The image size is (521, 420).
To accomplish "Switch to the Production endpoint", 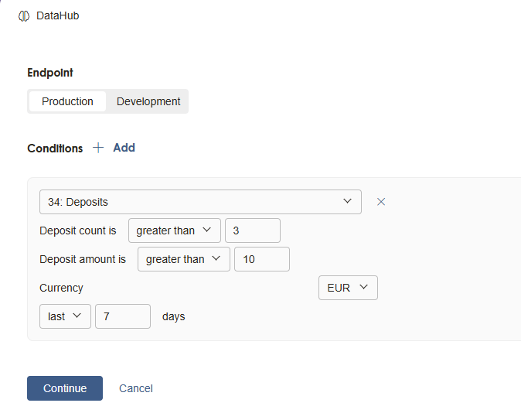I will 67,101.
